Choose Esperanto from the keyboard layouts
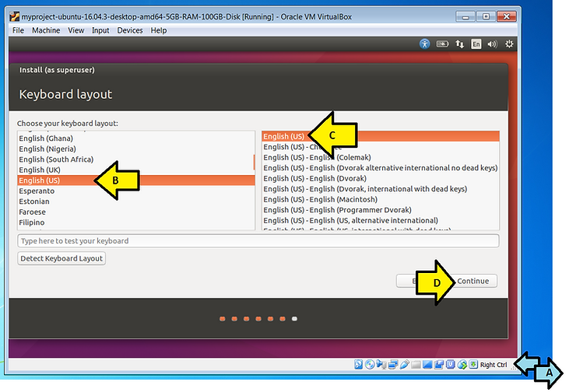Screen dimensions: 576x392 [x=37, y=191]
